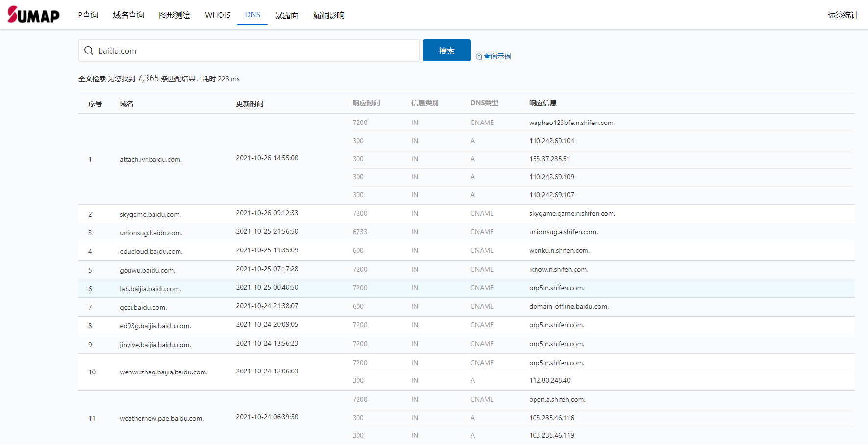Click update time 2021-10-25 00:40:50
The height and width of the screenshot is (446, 868).
pyautogui.click(x=267, y=288)
